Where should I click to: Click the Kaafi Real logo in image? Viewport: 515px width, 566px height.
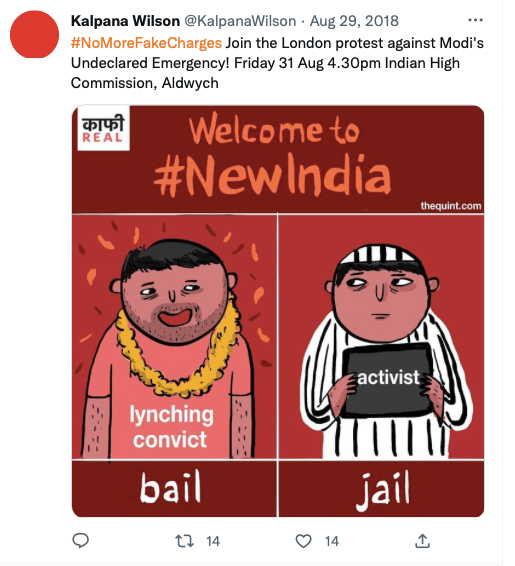103,129
